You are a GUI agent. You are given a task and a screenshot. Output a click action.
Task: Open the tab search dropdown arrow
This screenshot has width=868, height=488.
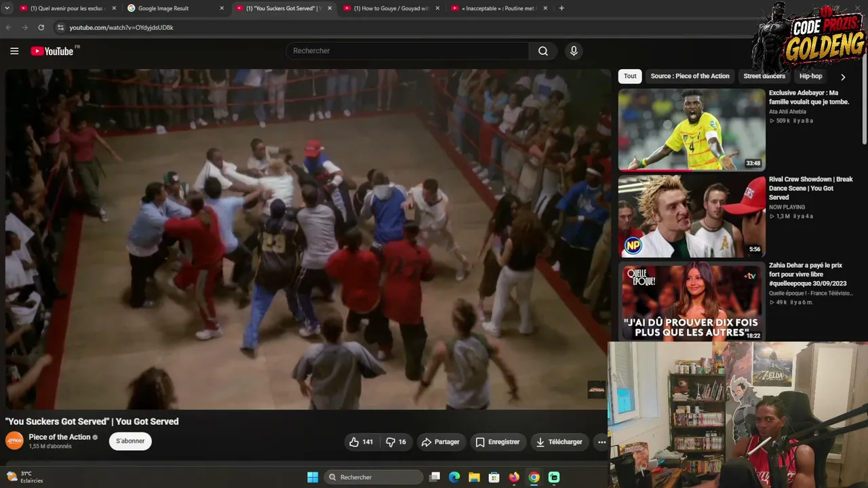[9, 8]
